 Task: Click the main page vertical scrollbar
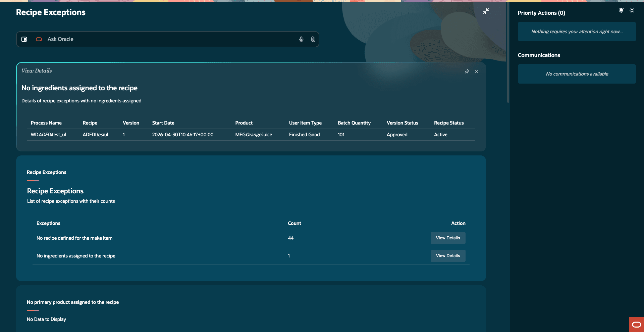(x=508, y=52)
